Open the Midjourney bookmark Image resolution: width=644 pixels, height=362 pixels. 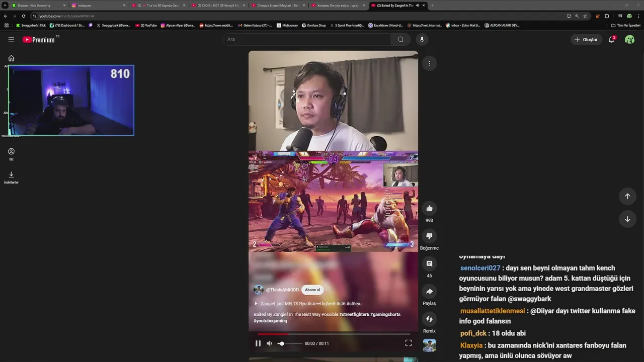287,25
